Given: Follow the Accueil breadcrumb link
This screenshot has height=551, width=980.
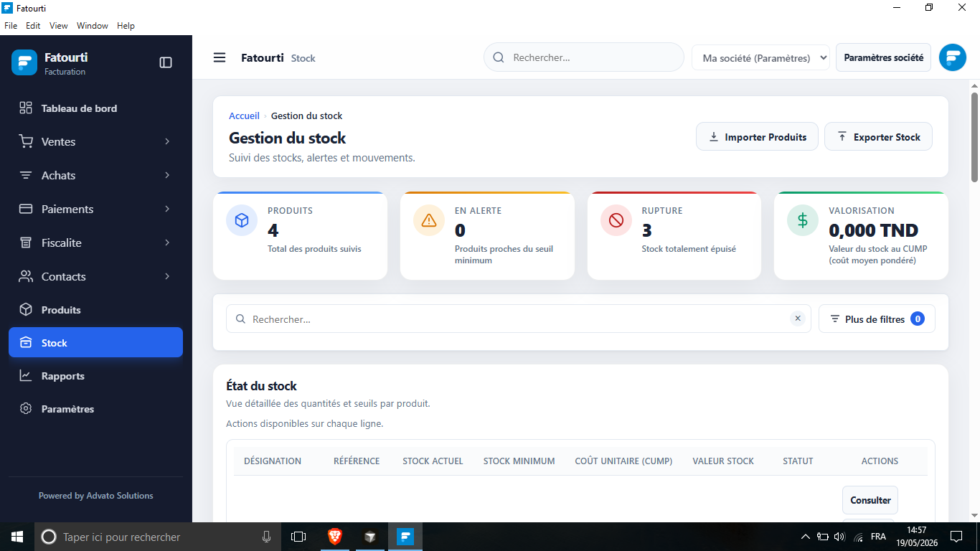Looking at the screenshot, I should tap(244, 116).
